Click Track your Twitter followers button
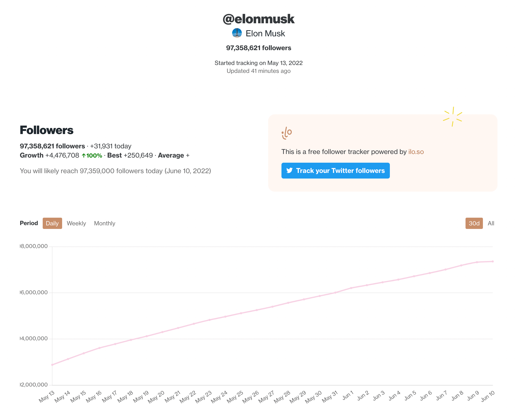This screenshot has height=420, width=521. tap(335, 171)
